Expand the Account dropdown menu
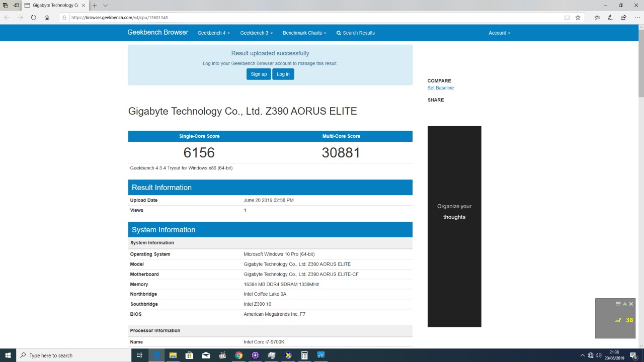The width and height of the screenshot is (644, 362). 500,33
